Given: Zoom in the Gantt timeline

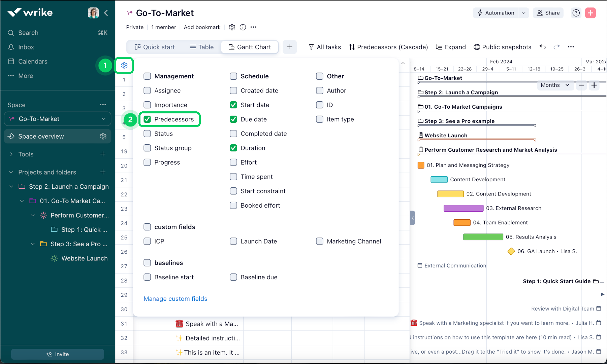Looking at the screenshot, I should pos(594,85).
